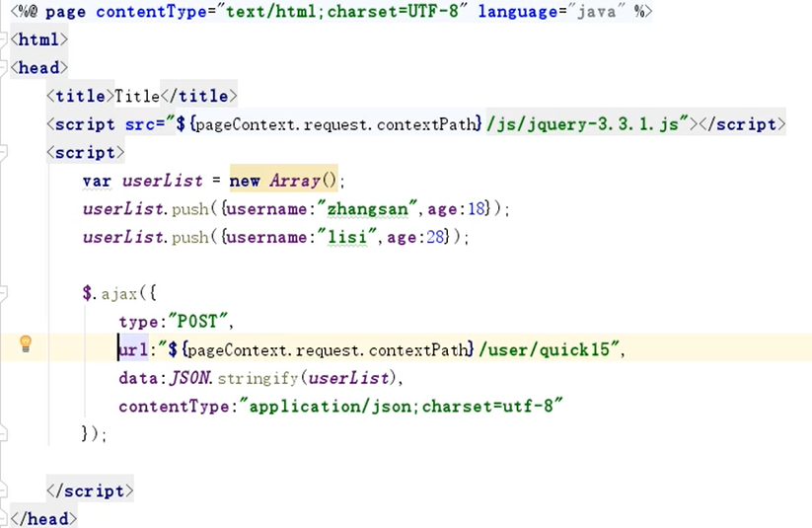Click the age value 18
This screenshot has width=812, height=528.
(477, 209)
